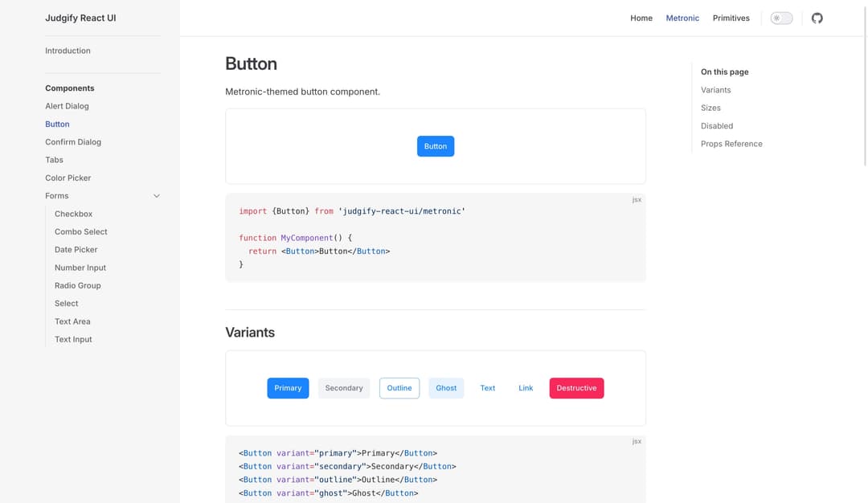The image size is (868, 503).
Task: Select the Button sidebar entry
Action: click(x=58, y=124)
